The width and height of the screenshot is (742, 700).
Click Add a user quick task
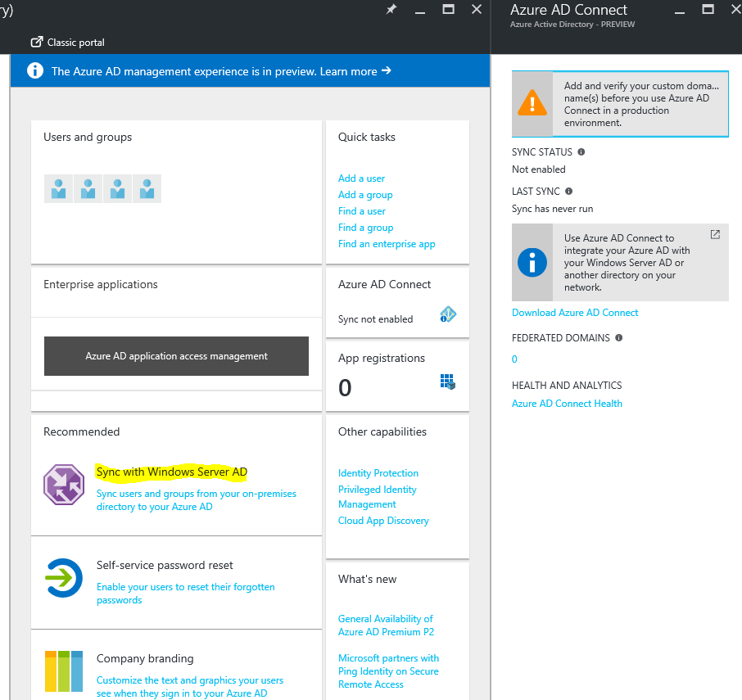pyautogui.click(x=361, y=178)
